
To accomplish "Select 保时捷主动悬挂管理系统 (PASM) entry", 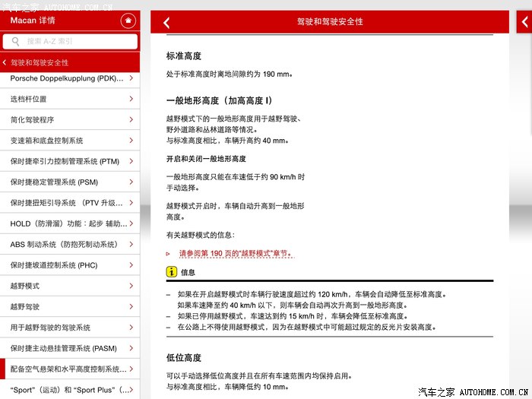I will tap(68, 348).
